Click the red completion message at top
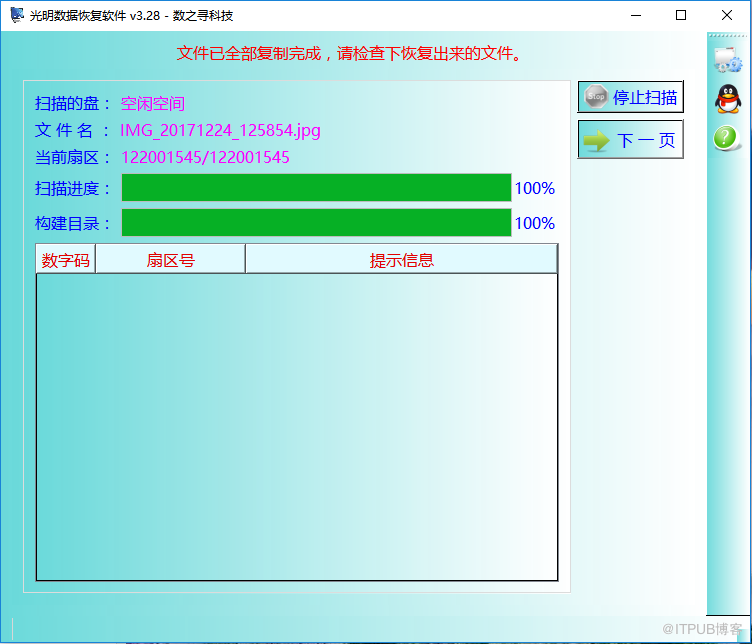This screenshot has width=752, height=644. 349,53
